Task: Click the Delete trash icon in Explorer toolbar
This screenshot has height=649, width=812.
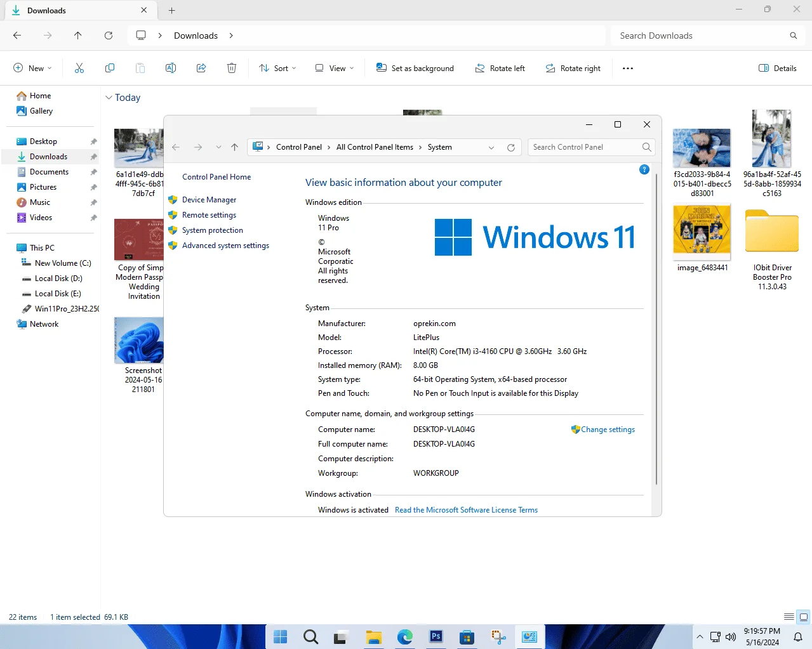Action: 232,68
